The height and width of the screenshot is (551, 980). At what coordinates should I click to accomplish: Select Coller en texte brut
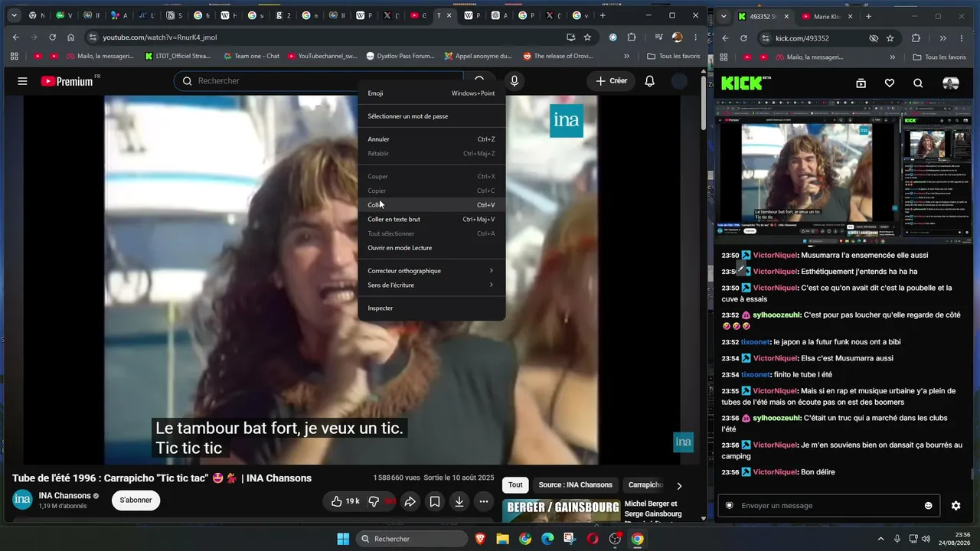(432, 220)
